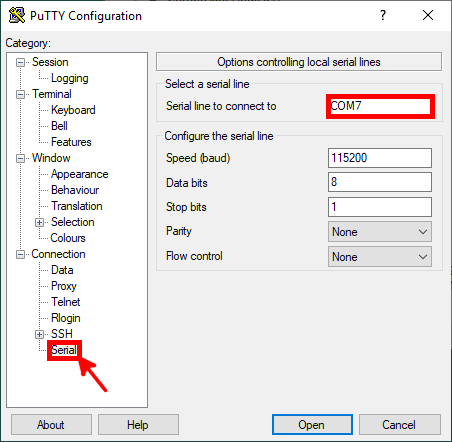Click the serial line COM7 field
The width and height of the screenshot is (452, 442).
click(380, 106)
